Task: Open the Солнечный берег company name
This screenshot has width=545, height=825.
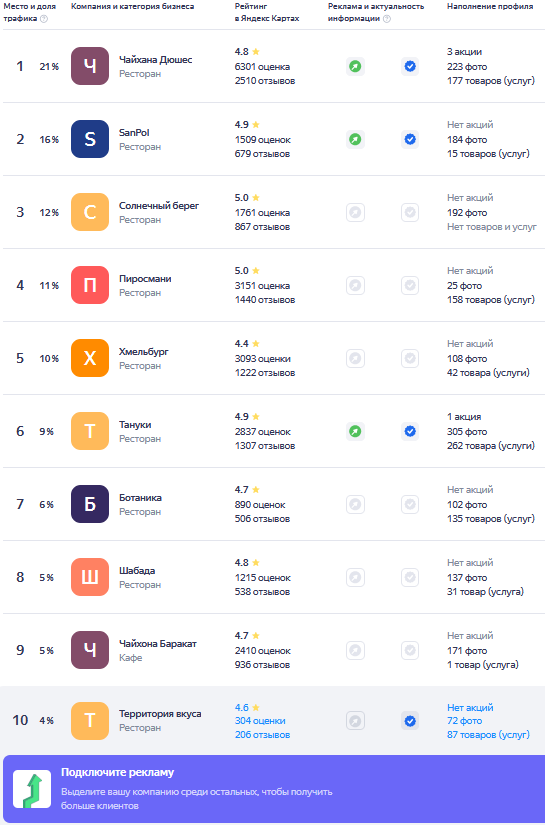Action: coord(159,206)
